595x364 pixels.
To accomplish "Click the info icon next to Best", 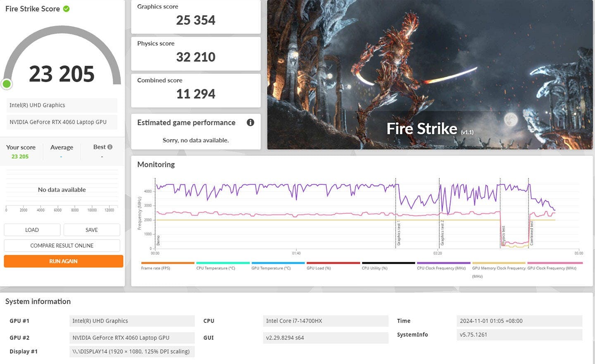I will (110, 147).
